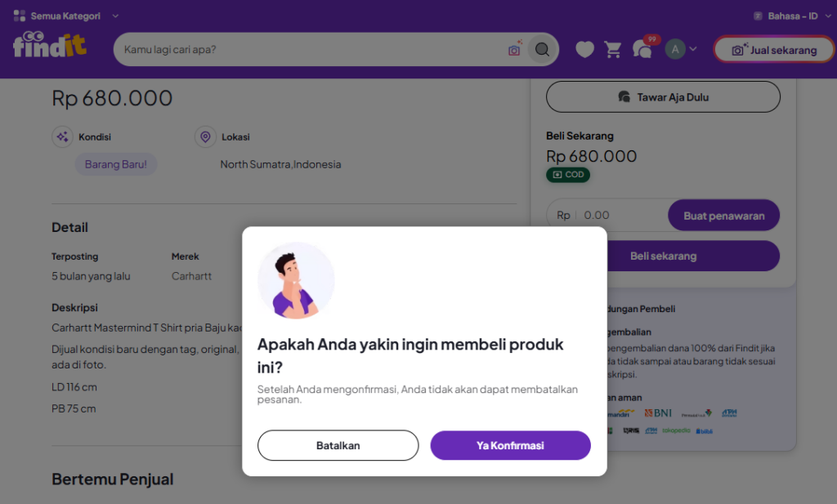Expand the Semua Kategori dropdown
This screenshot has width=837, height=504.
point(115,16)
